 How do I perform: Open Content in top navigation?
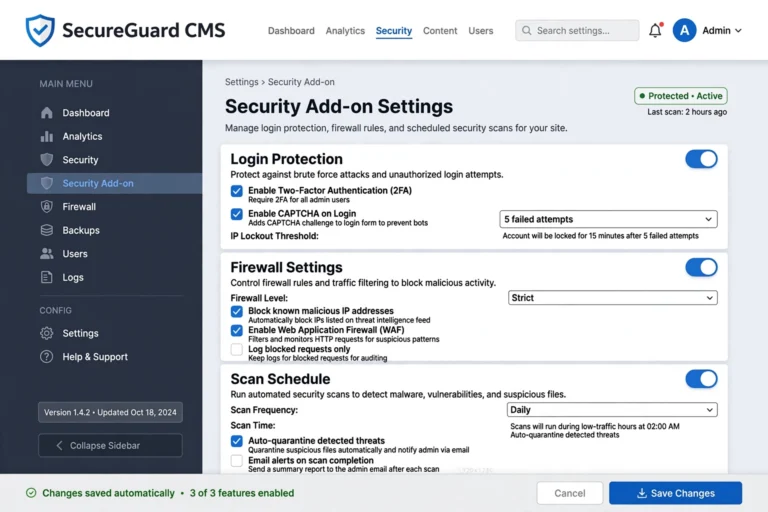click(440, 30)
